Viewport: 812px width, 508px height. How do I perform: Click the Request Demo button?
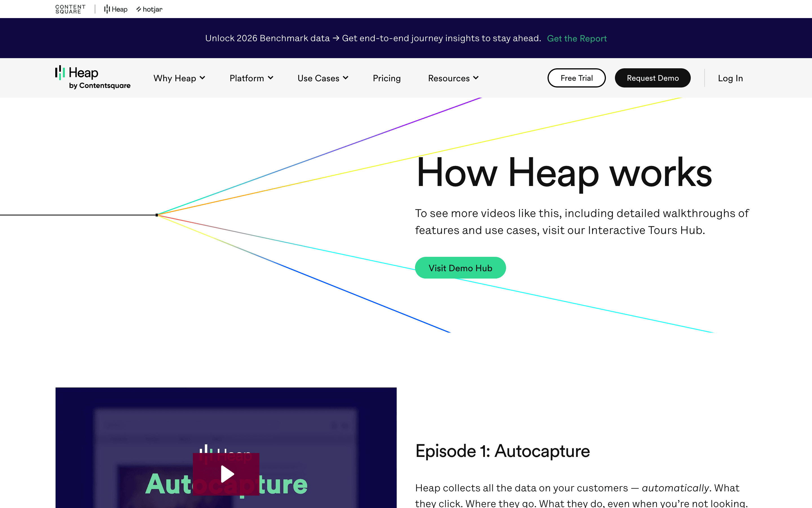pos(653,78)
